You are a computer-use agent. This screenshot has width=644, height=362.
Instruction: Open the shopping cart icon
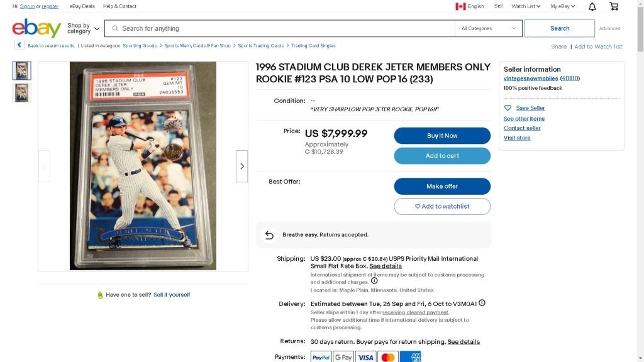click(x=614, y=6)
